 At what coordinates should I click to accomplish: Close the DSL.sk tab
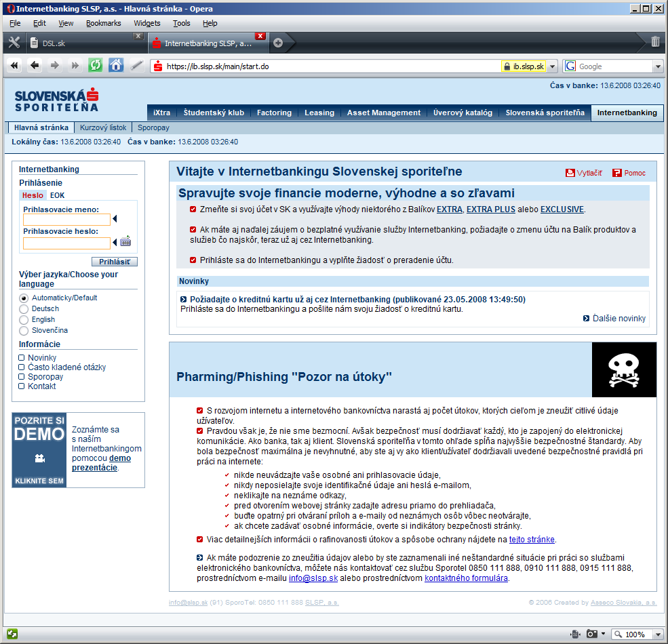[138, 36]
